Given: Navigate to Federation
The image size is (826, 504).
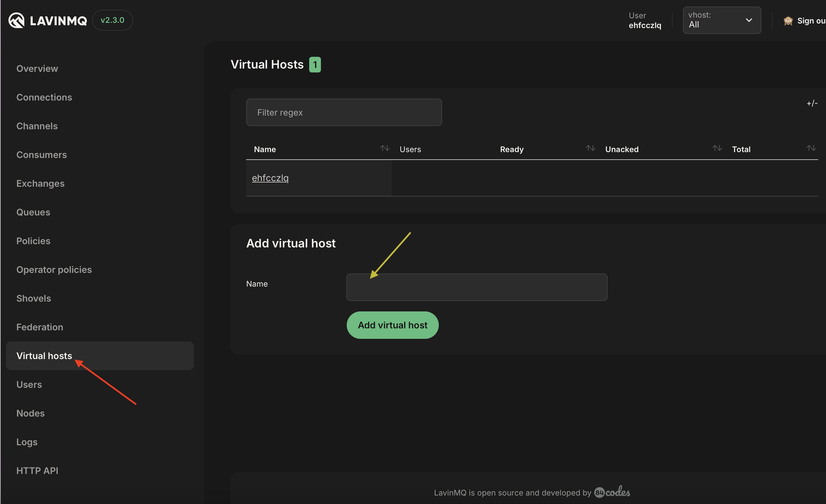Looking at the screenshot, I should [40, 327].
